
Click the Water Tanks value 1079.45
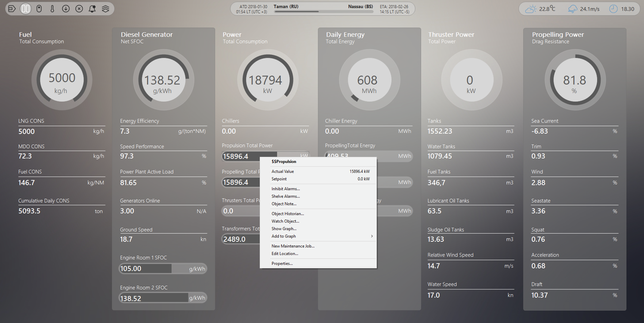pyautogui.click(x=440, y=156)
